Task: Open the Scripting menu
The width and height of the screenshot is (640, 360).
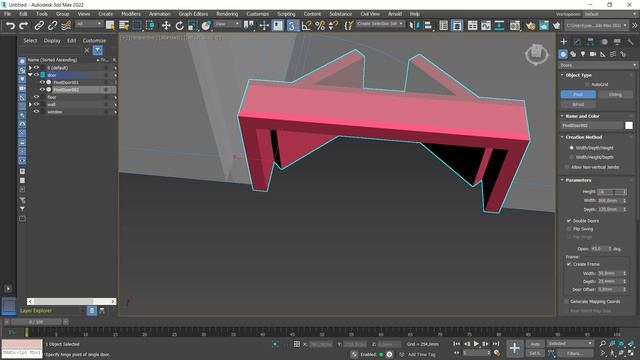Action: pos(286,14)
